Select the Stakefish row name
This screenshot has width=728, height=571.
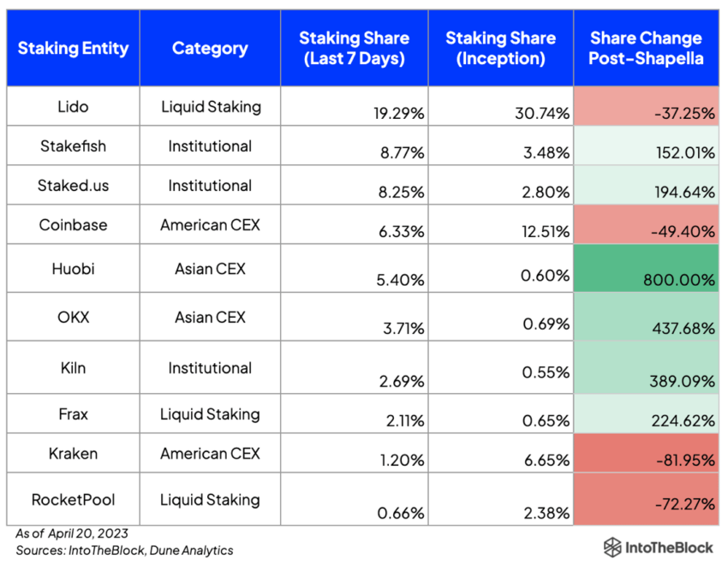click(73, 146)
